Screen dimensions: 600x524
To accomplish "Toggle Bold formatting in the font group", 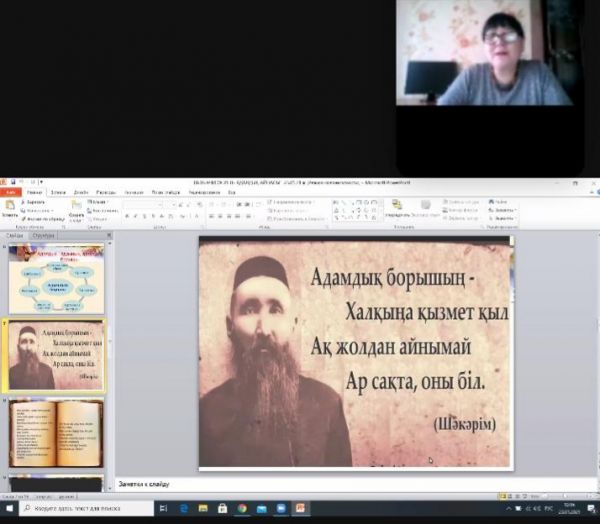I will pos(127,216).
